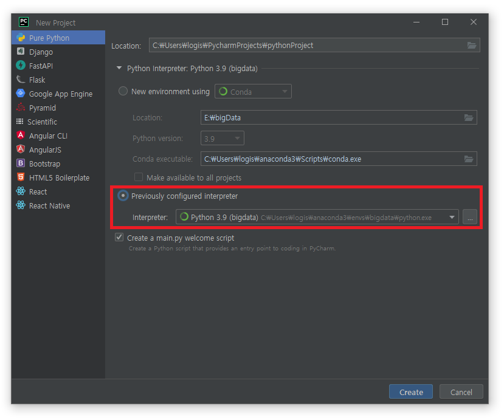Viewport: 504px width, 420px height.
Task: Click the ellipsis button next to Interpreter
Action: (470, 217)
